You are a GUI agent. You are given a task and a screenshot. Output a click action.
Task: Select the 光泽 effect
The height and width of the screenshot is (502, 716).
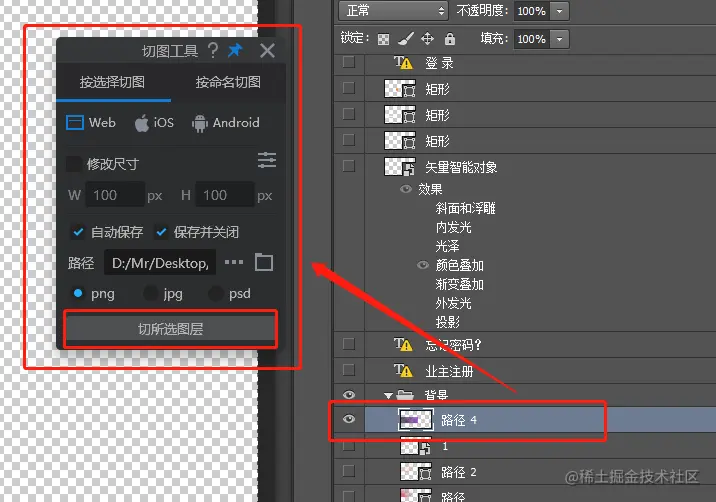(x=447, y=246)
